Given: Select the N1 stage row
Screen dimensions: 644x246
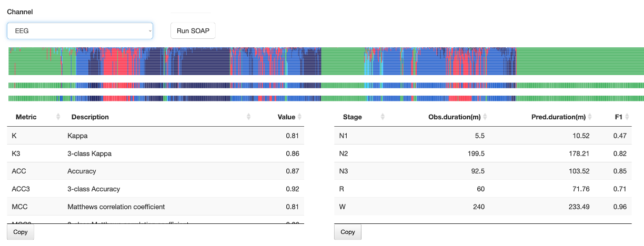Looking at the screenshot, I should click(482, 136).
